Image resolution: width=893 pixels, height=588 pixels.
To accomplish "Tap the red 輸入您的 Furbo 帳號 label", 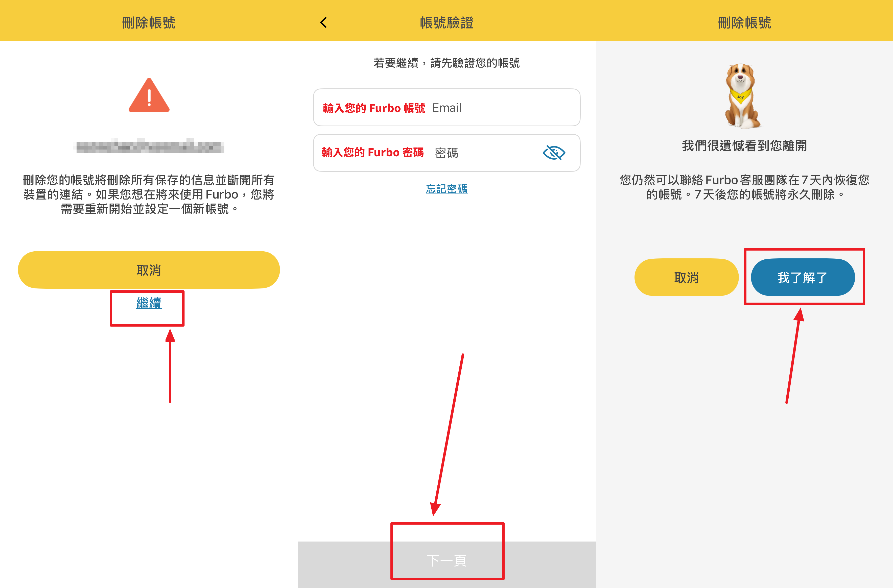I will click(x=374, y=108).
